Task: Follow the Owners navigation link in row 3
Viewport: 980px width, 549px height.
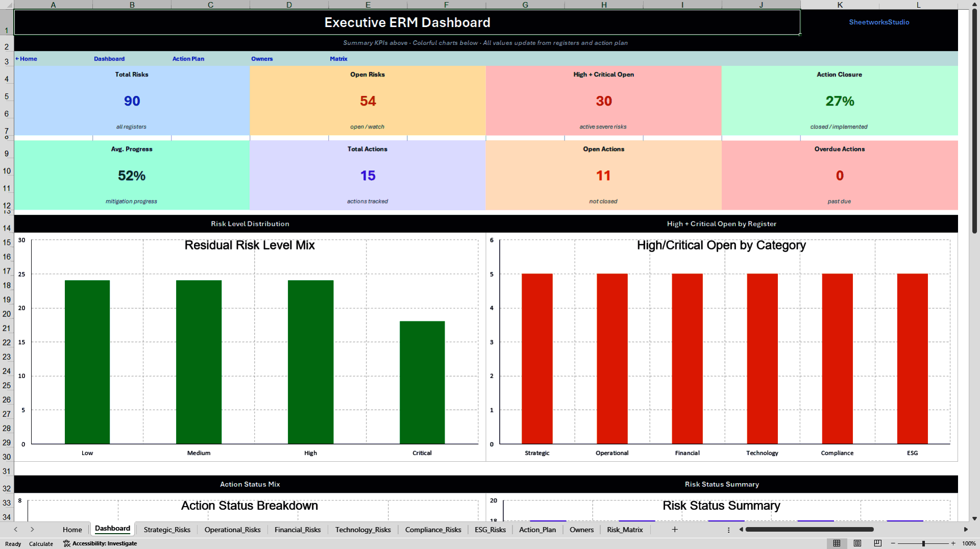Action: click(x=262, y=59)
